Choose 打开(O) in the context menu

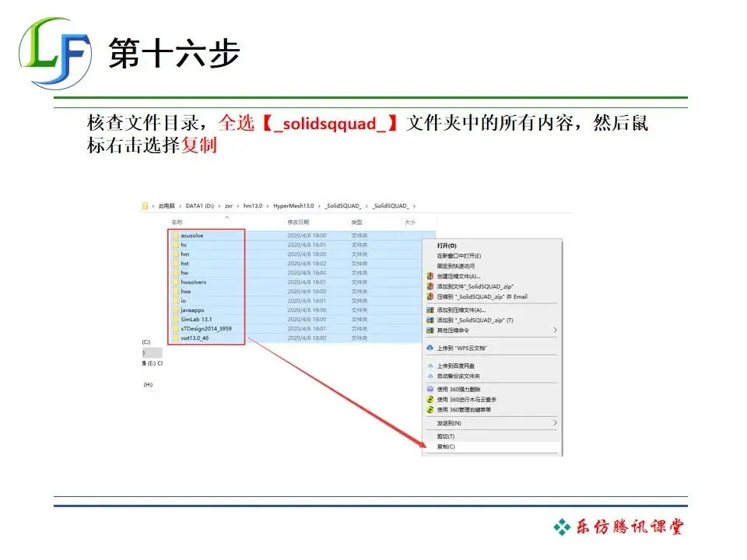(x=447, y=246)
